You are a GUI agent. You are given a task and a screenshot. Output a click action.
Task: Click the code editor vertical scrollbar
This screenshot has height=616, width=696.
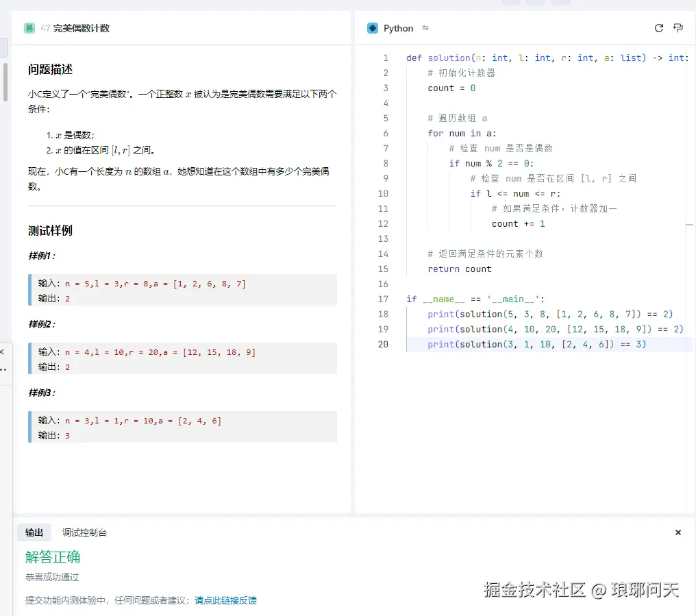[x=691, y=226]
